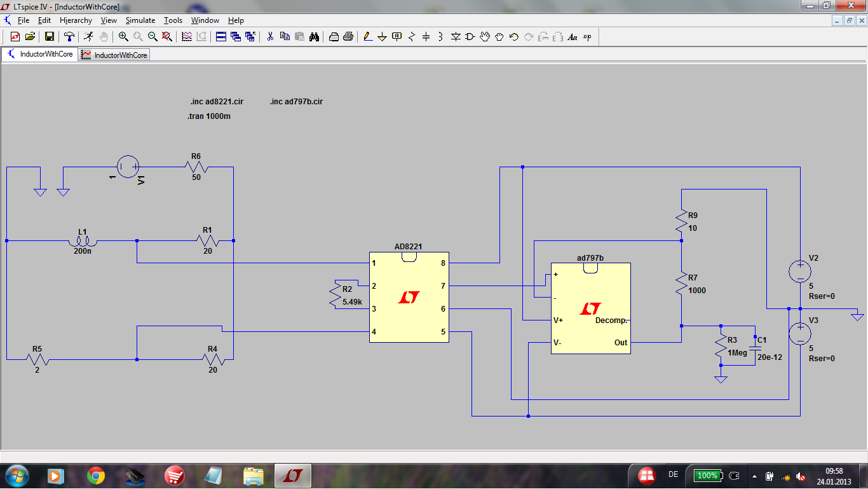Click the scissors Cut icon
Image resolution: width=868 pixels, height=489 pixels.
click(x=270, y=37)
